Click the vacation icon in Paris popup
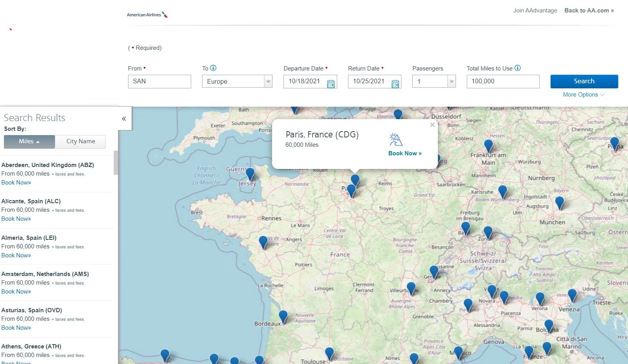This screenshot has width=628, height=364. pyautogui.click(x=396, y=139)
